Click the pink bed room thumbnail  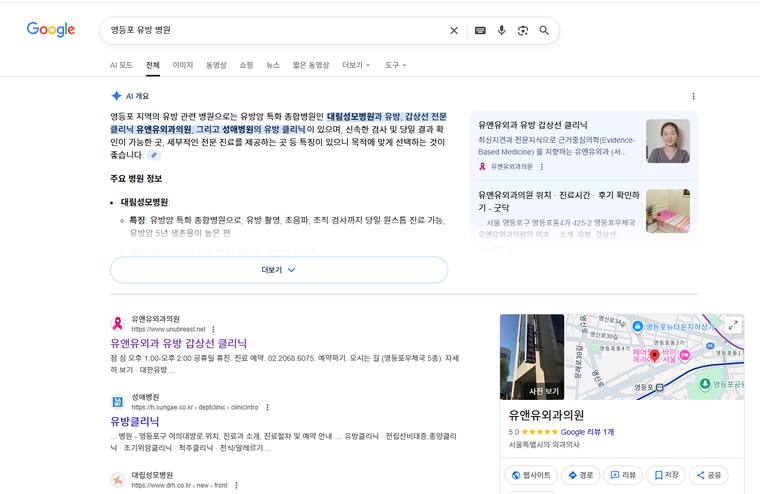[x=668, y=211]
